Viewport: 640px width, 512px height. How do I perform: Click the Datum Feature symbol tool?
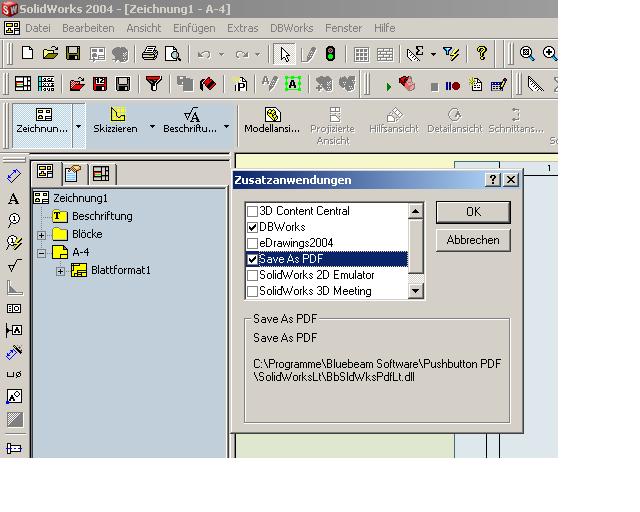tap(14, 330)
